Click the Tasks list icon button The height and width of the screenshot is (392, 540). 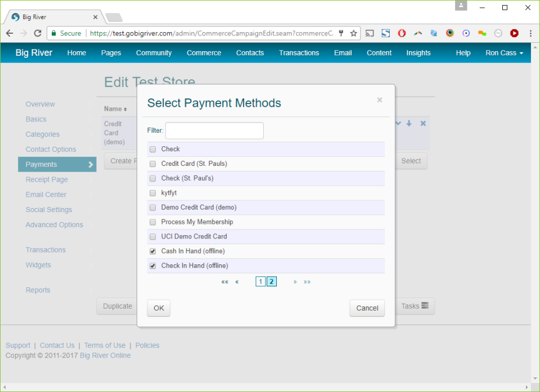(x=415, y=305)
